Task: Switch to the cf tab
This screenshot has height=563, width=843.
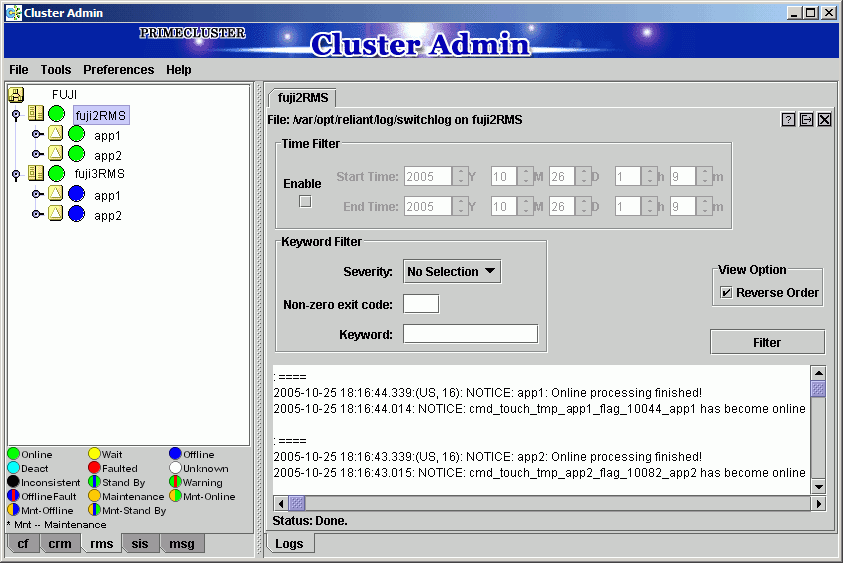Action: click(23, 544)
